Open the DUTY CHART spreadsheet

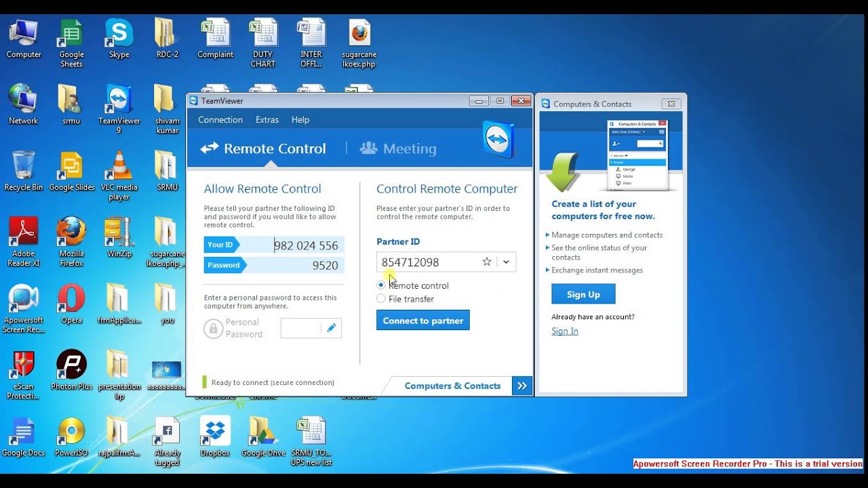click(263, 43)
